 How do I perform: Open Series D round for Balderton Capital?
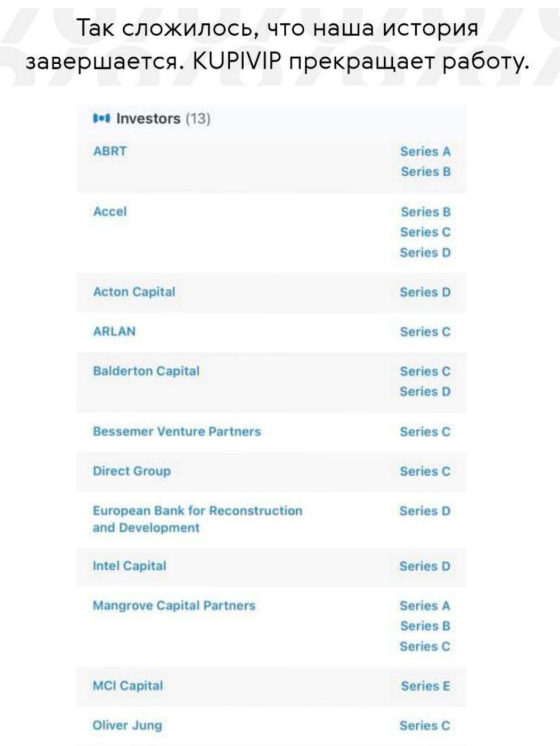(424, 392)
